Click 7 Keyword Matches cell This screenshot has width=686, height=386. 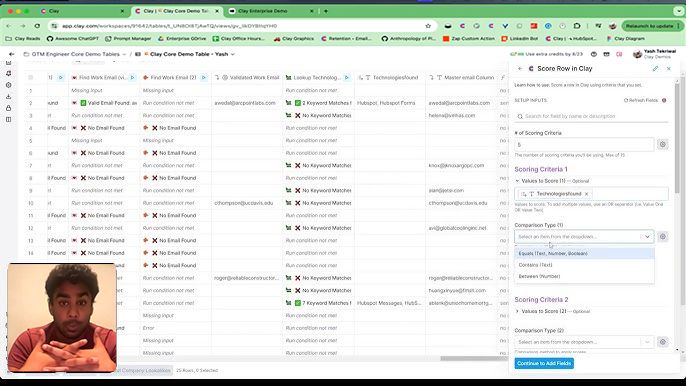[x=318, y=303]
